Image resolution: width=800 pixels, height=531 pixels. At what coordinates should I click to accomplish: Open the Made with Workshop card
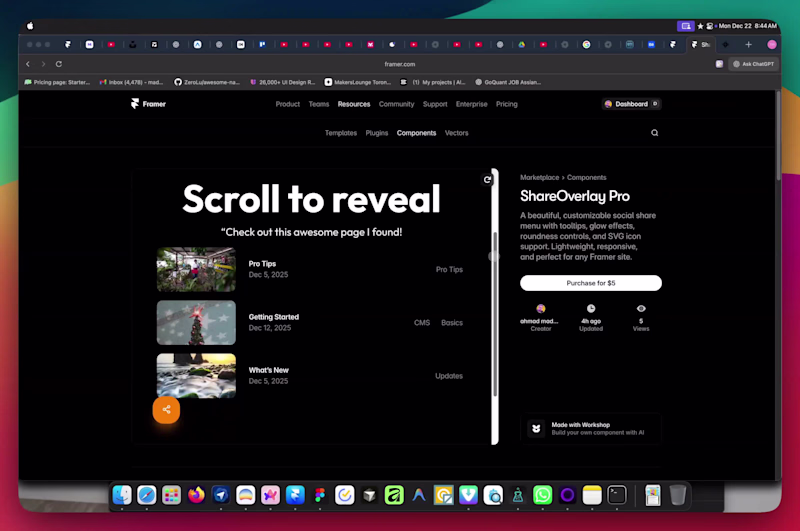pos(591,428)
